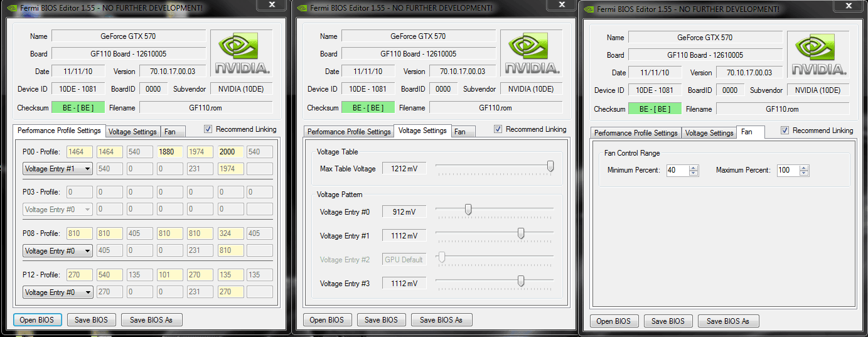
Task: Click the up arrow of the Maximum Percent spinner
Action: 804,168
